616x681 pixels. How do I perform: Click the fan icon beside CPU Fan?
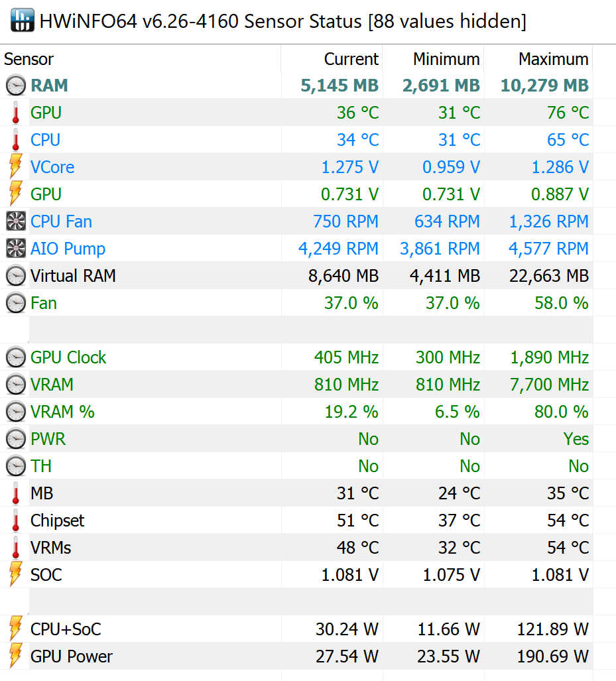tap(16, 221)
